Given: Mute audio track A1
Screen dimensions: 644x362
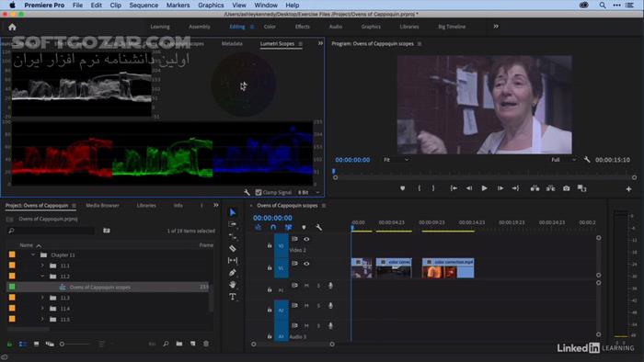Looking at the screenshot, I should click(306, 286).
